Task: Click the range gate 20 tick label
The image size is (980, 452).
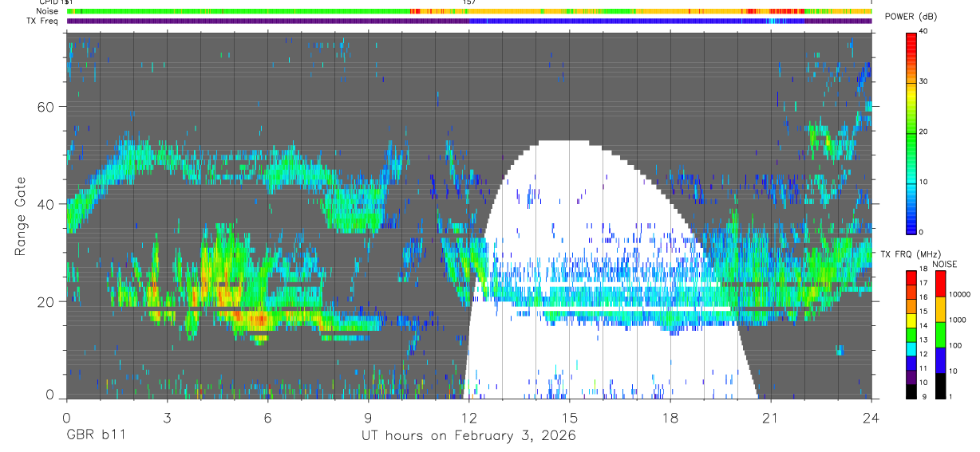Action: 46,301
